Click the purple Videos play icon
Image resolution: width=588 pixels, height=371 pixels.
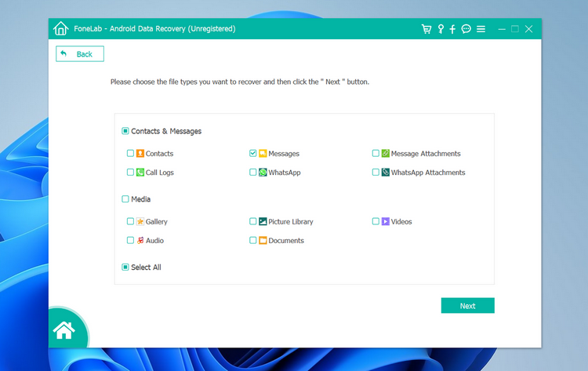386,221
